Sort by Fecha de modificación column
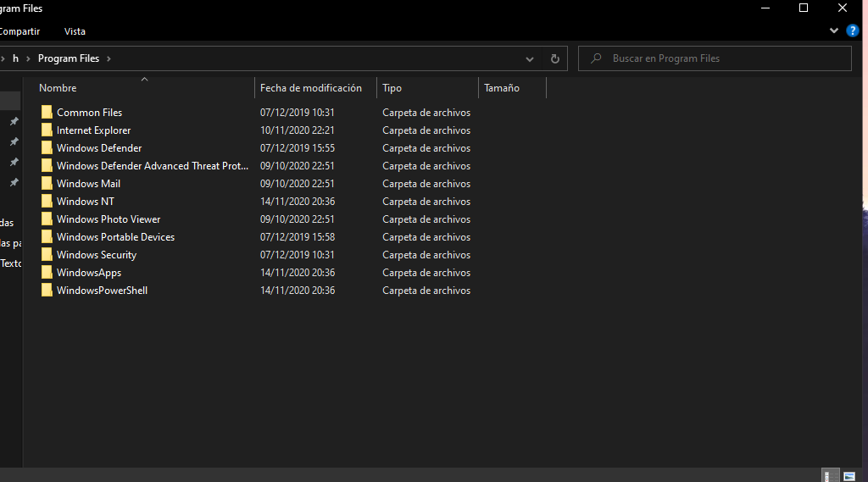Screen dimensions: 868x482 [310, 88]
